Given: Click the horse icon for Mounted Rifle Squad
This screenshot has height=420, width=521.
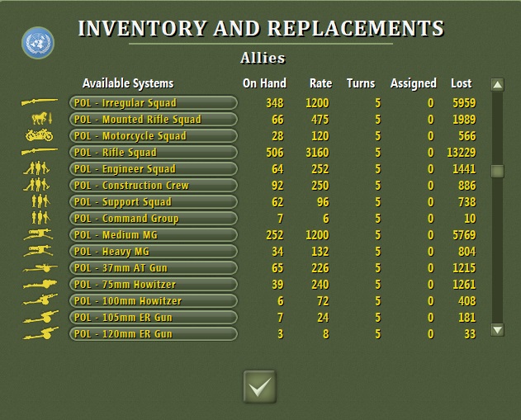Looking at the screenshot, I should pyautogui.click(x=42, y=119).
